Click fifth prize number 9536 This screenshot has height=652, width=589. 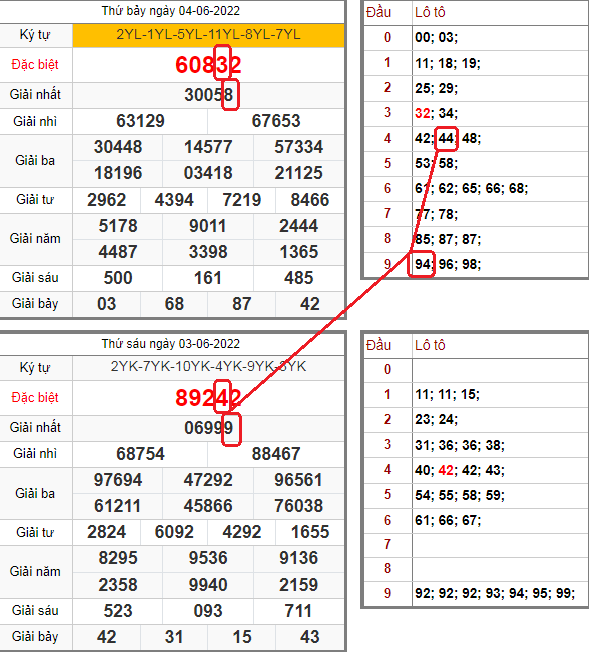(x=208, y=558)
